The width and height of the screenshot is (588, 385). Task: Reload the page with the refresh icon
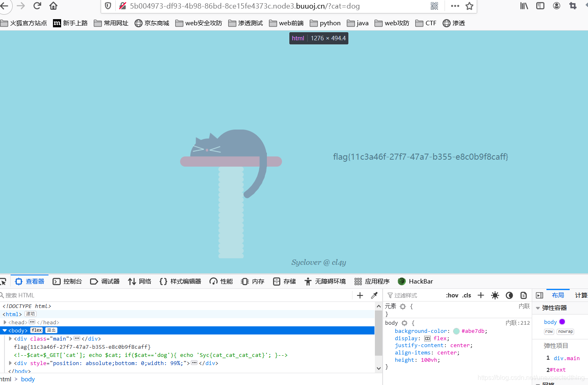[37, 6]
